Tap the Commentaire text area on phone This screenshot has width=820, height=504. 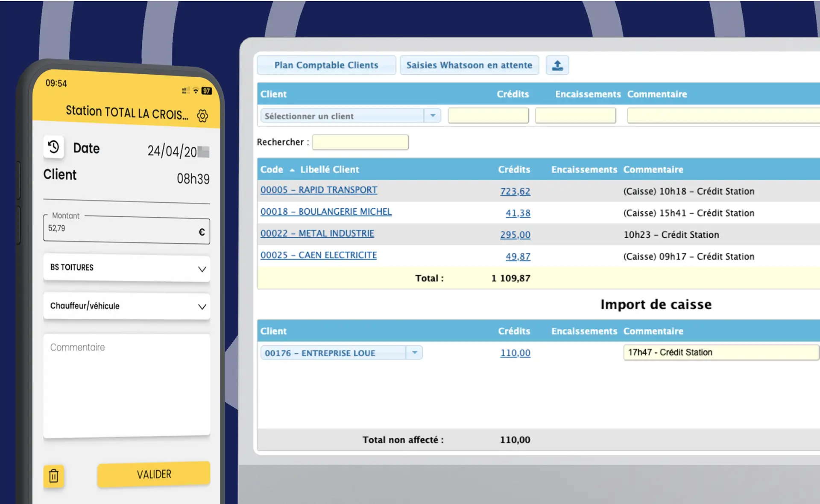[x=126, y=385]
